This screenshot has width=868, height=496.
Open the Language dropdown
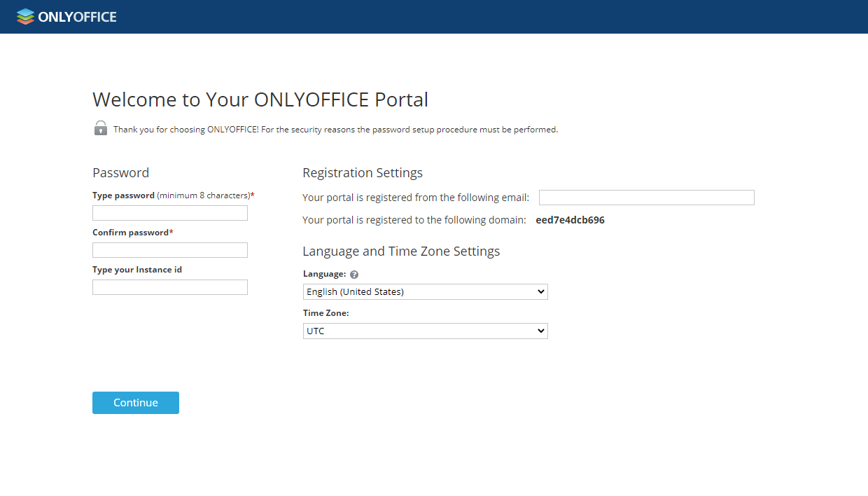click(425, 291)
